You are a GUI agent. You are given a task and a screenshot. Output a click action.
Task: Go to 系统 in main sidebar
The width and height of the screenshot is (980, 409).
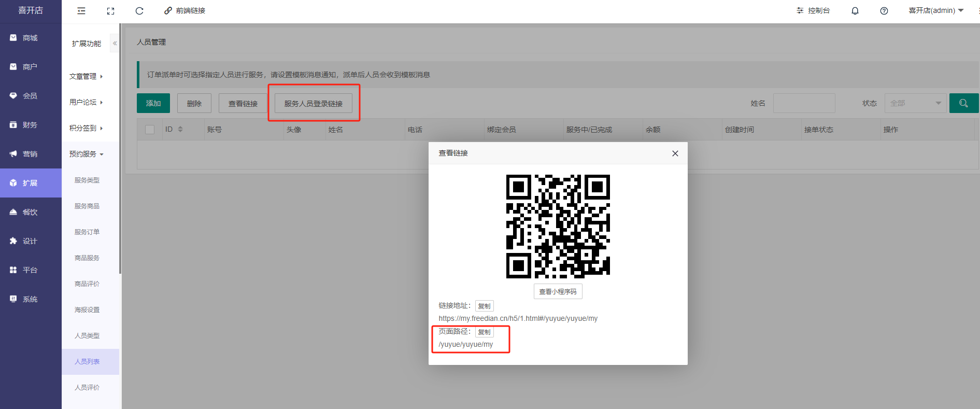coord(31,299)
